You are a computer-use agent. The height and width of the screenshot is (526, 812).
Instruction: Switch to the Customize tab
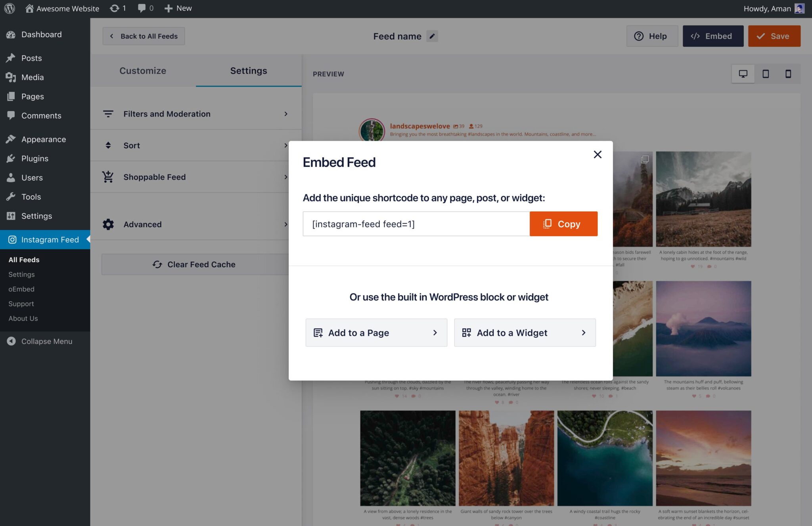pos(143,71)
